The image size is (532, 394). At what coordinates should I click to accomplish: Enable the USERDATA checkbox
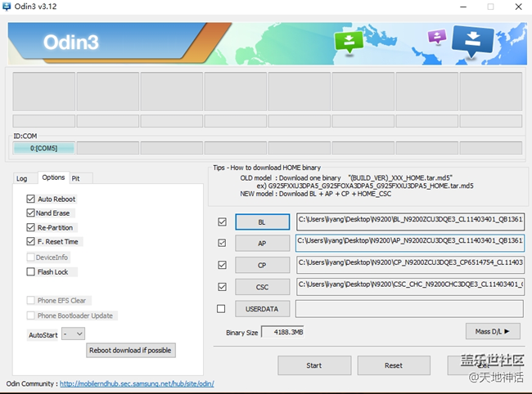(221, 309)
